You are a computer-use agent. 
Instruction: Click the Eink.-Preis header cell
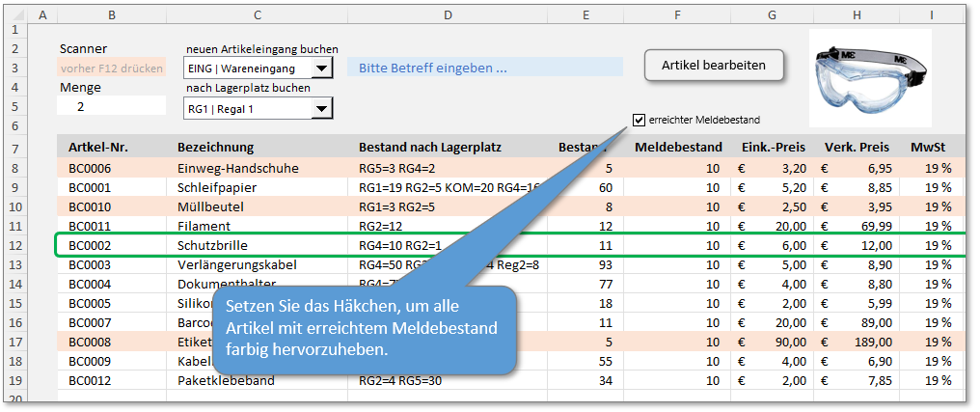coord(773,147)
